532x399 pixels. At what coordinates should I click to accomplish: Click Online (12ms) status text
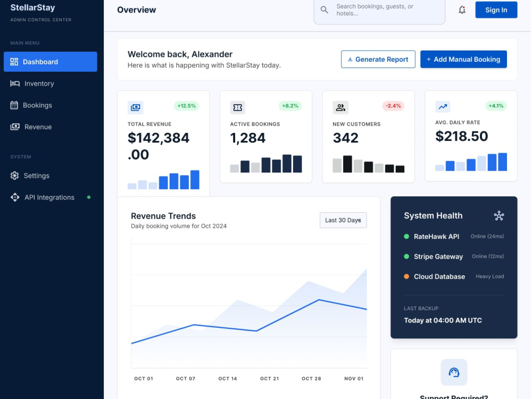pos(488,256)
